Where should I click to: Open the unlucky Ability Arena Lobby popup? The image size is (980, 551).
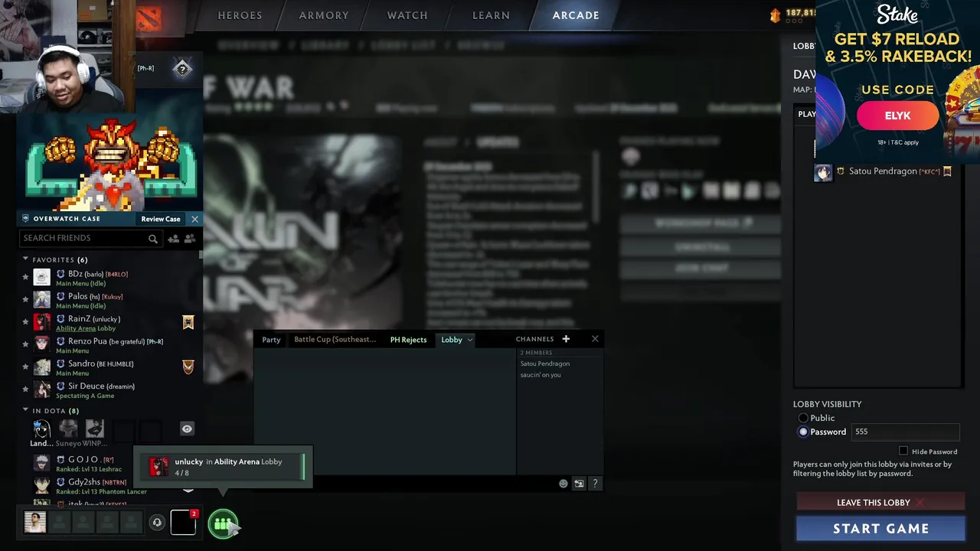(x=222, y=467)
